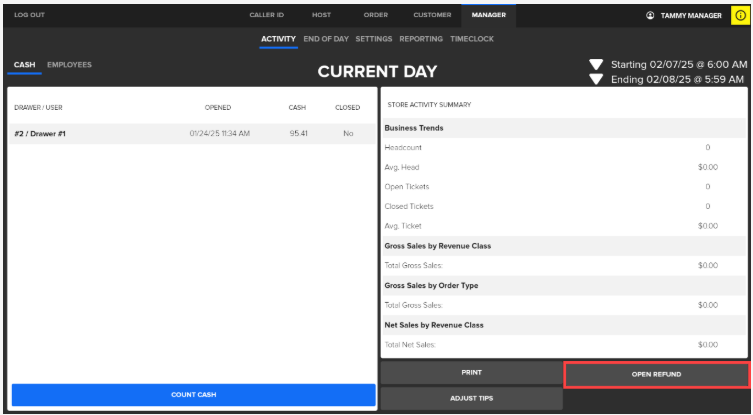Viewport: 753px width, 415px height.
Task: Switch to the Reporting section
Action: point(421,39)
